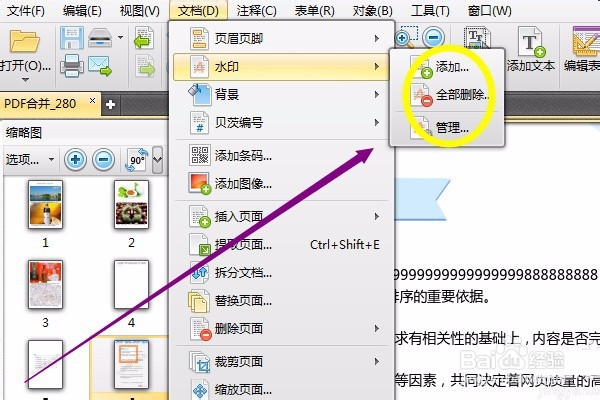Image resolution: width=600 pixels, height=400 pixels.
Task: Expand the thumbnail toolbar overflow chevron
Action: click(x=157, y=159)
